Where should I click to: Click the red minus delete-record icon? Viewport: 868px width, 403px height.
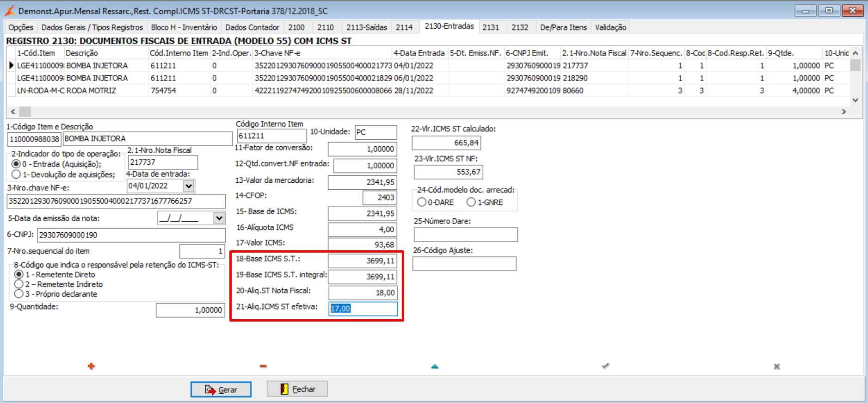pos(263,366)
